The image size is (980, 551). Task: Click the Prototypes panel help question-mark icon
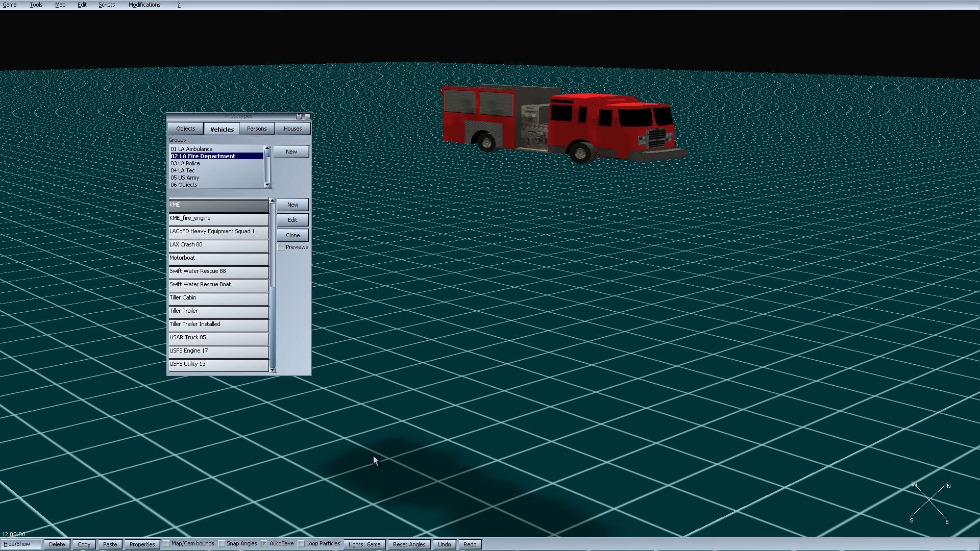[299, 116]
